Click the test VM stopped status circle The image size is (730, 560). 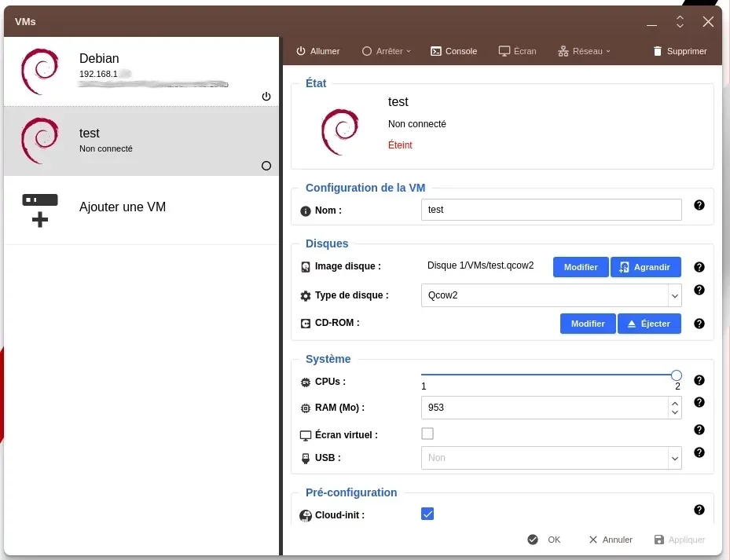[266, 166]
